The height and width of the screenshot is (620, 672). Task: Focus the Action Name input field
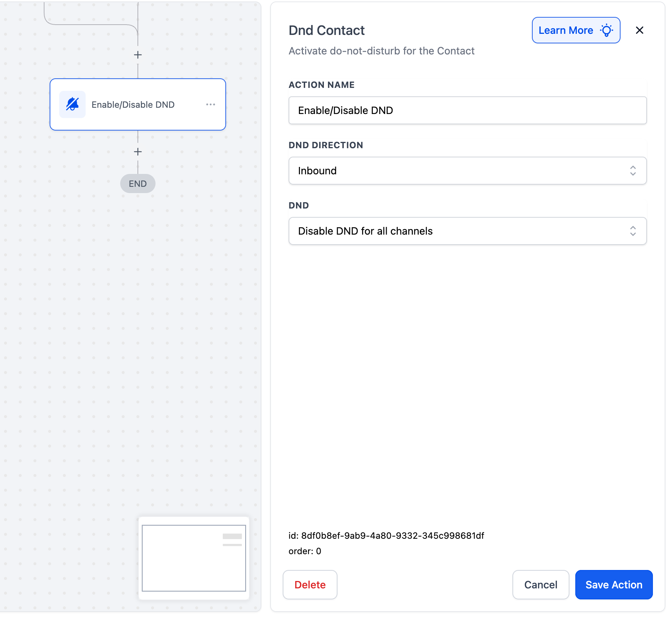click(467, 110)
